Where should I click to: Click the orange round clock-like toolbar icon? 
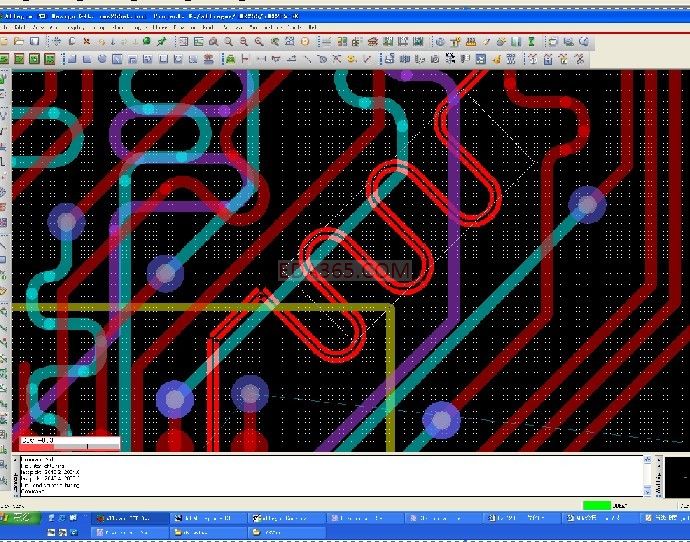click(305, 41)
